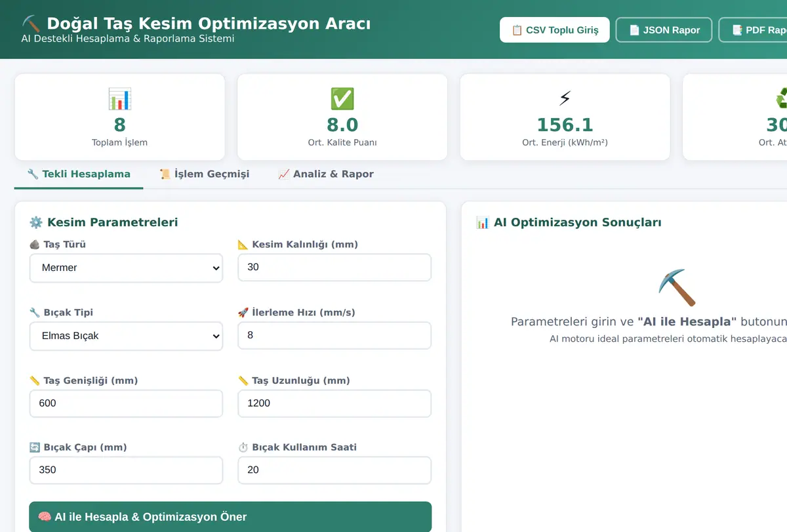The width and height of the screenshot is (787, 532).
Task: Click the Doğal Taş Kesim Optimizasyon Aracı title
Action: pyautogui.click(x=209, y=24)
